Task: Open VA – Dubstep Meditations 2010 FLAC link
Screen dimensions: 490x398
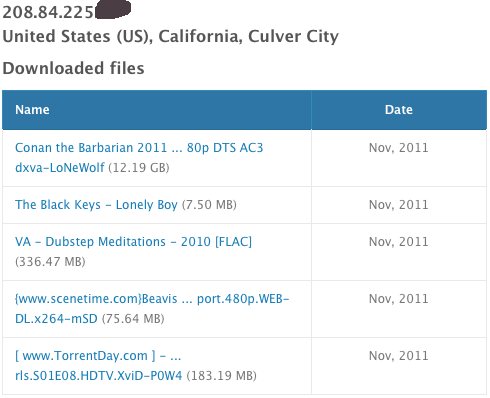Action: (133, 242)
